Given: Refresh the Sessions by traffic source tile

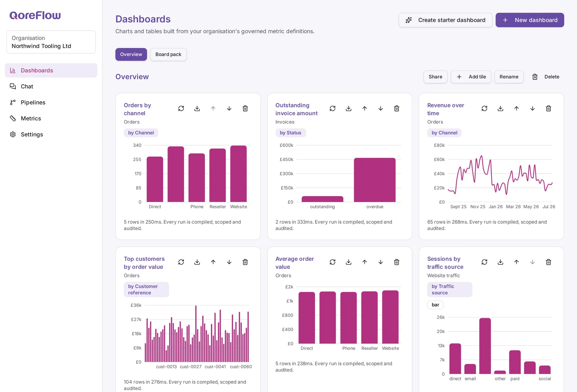Looking at the screenshot, I should tap(484, 262).
